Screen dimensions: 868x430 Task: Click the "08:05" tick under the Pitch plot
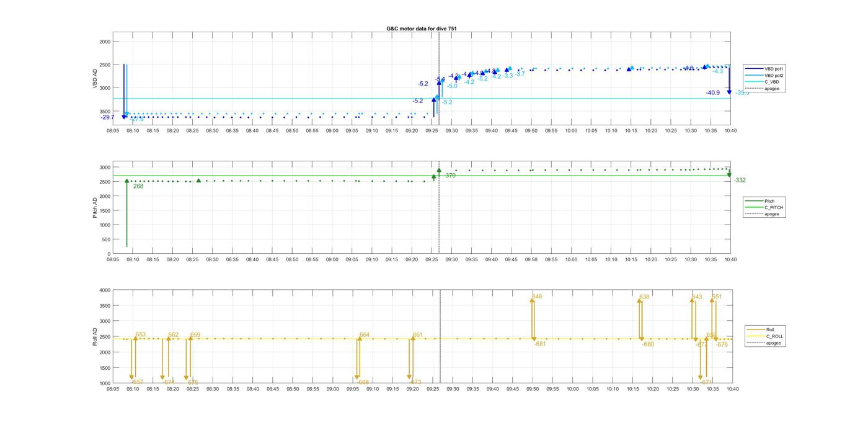pos(113,260)
